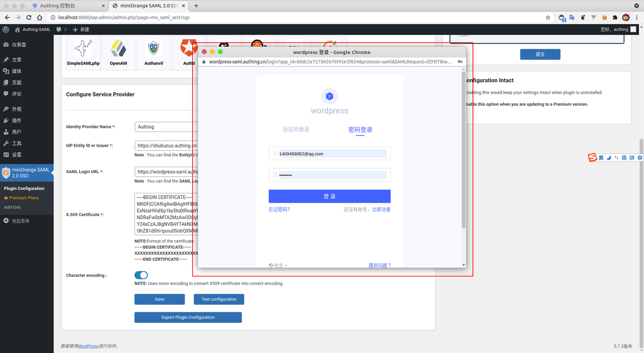Click Test configuration button
Viewport: 644px width, 353px height.
click(219, 299)
